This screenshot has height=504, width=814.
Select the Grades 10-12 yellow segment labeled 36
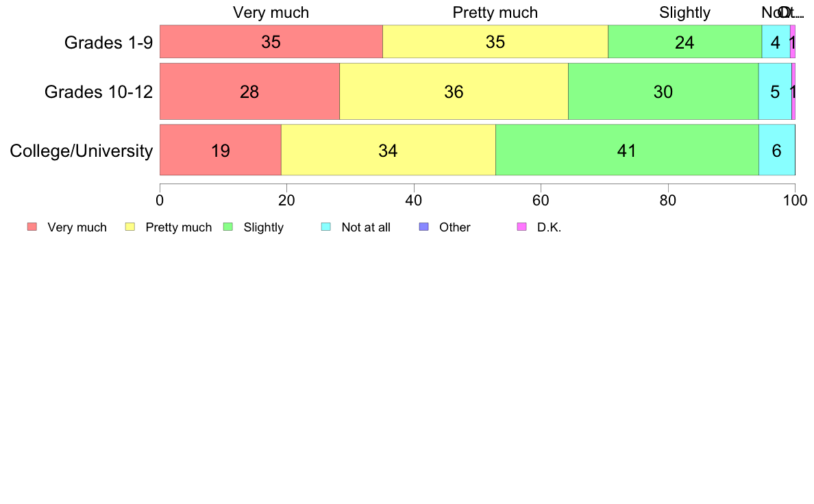coord(454,91)
